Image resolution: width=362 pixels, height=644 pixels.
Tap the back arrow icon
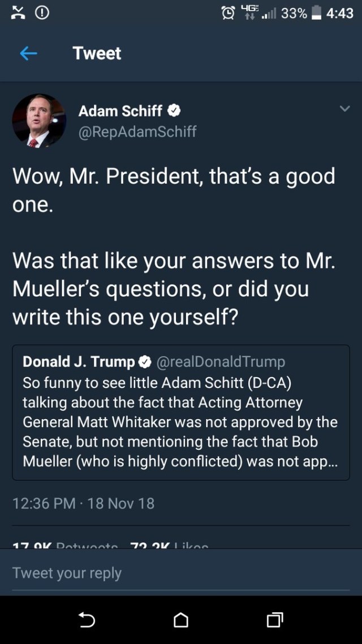(28, 54)
